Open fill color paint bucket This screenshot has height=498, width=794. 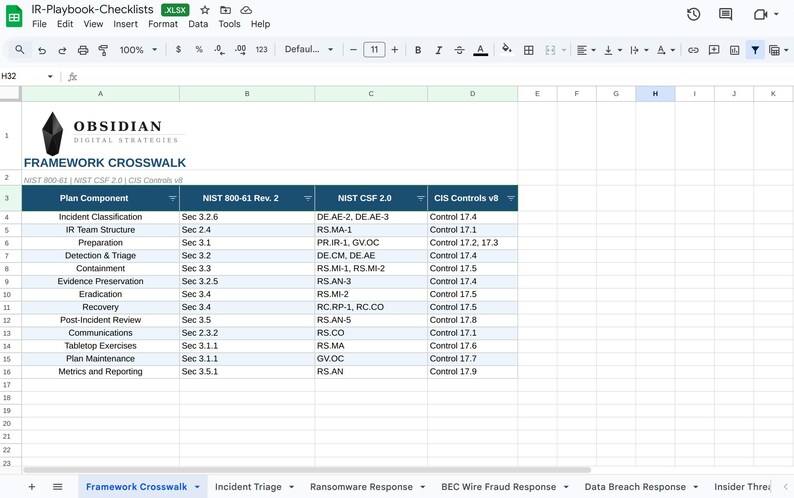(506, 49)
